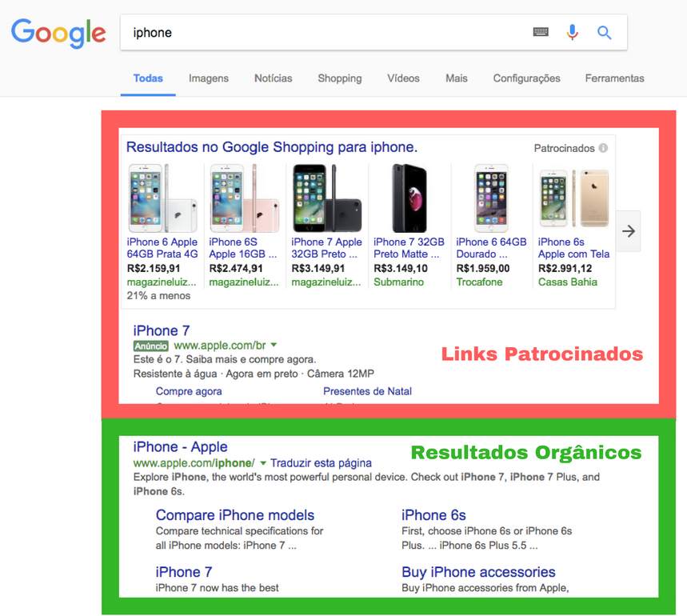Open the black iPhone 7 Submarino thumbnail

point(409,198)
